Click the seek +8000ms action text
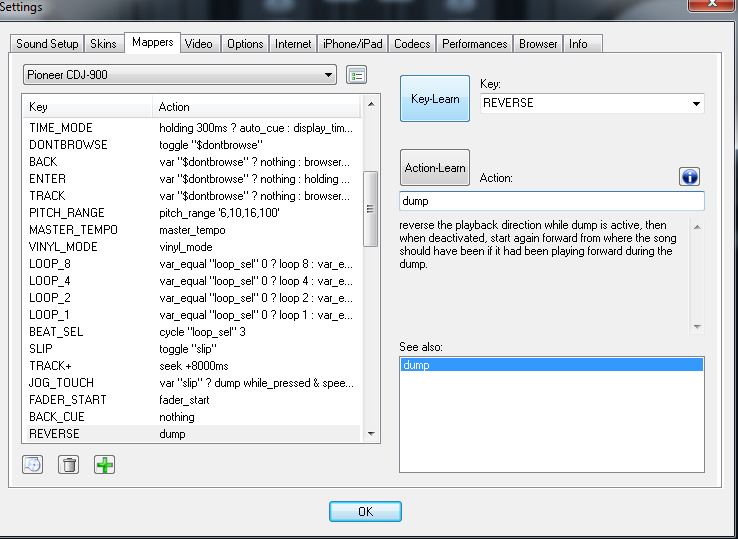The image size is (738, 539). pyautogui.click(x=193, y=366)
